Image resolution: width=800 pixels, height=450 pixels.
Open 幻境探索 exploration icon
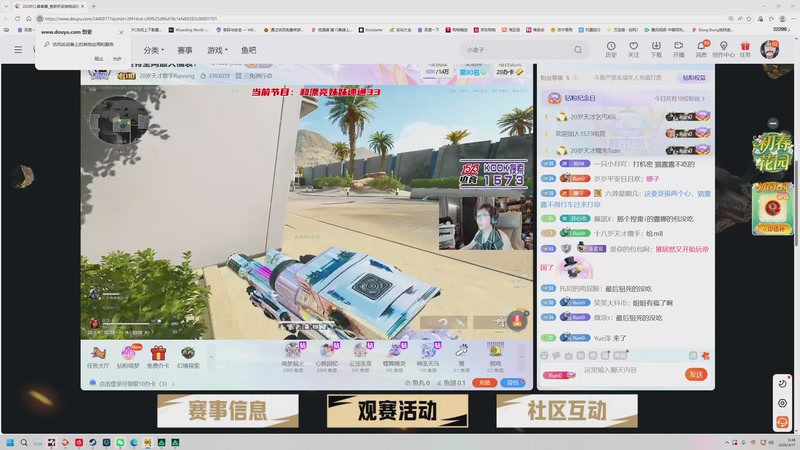tap(188, 357)
